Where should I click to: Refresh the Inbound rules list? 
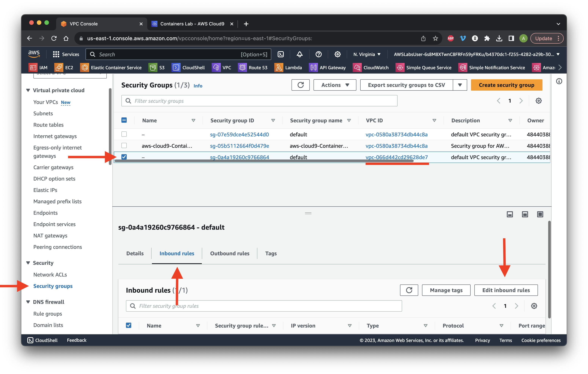(x=409, y=290)
